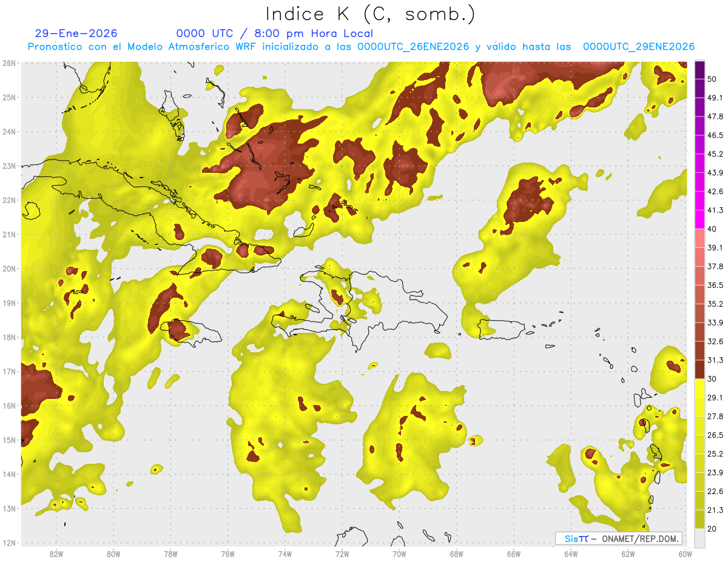Click the color bar value "21.3"

pos(716,510)
